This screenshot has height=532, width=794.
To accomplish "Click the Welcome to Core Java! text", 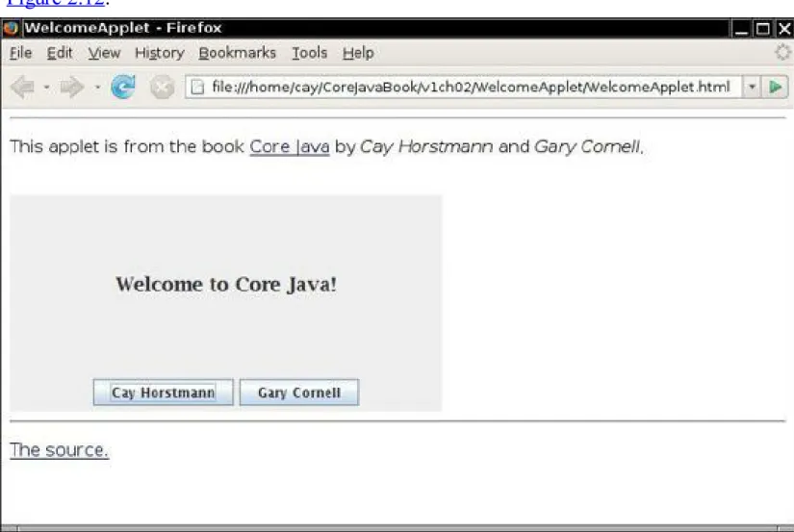I will [x=226, y=284].
